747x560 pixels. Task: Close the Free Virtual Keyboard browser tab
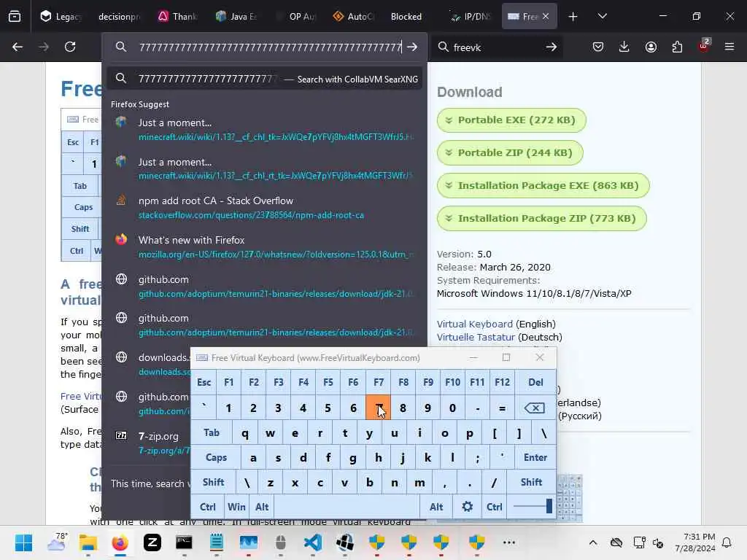pyautogui.click(x=546, y=16)
